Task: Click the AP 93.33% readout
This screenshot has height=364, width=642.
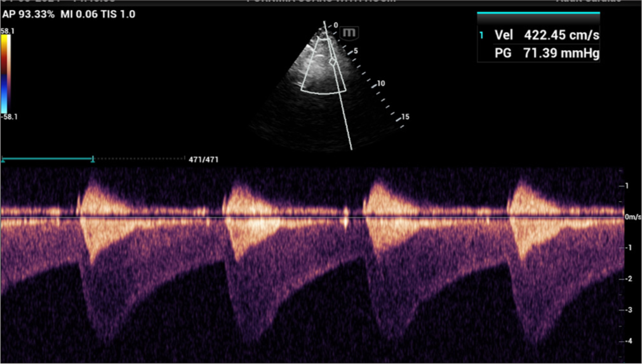Action: click(29, 15)
